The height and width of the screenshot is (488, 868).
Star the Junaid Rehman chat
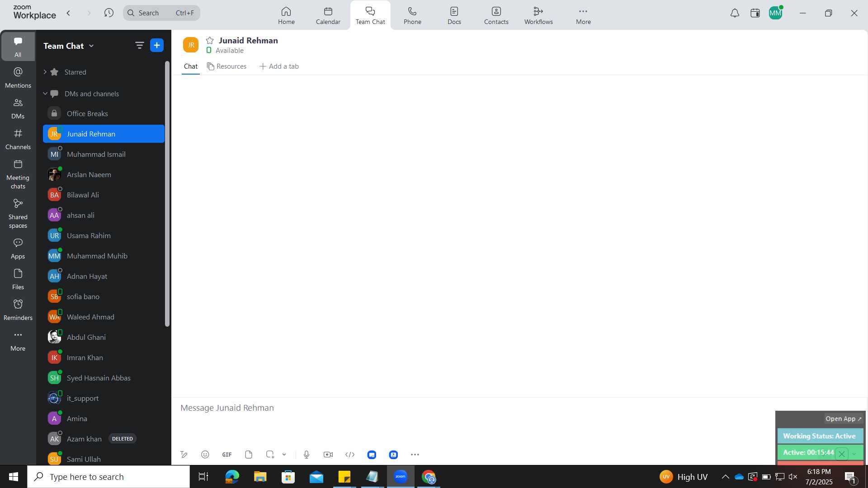click(x=210, y=40)
